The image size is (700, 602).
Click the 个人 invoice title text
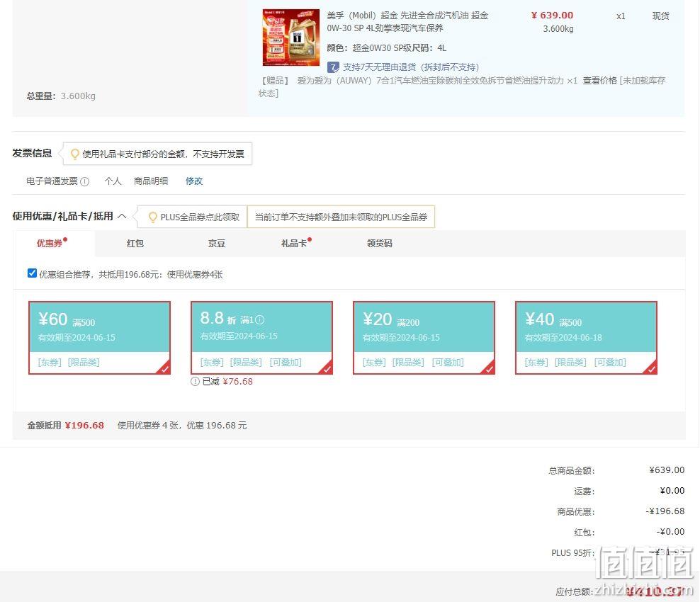point(113,181)
